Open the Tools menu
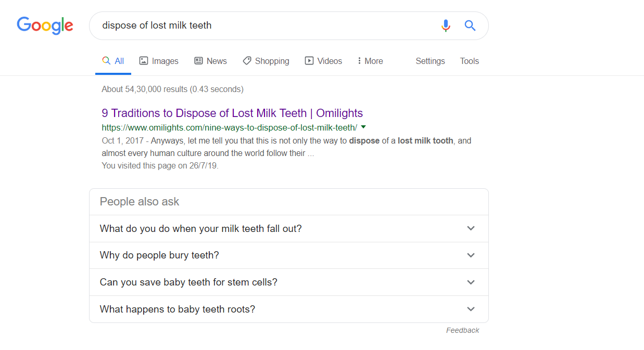This screenshot has width=644, height=350. (469, 61)
